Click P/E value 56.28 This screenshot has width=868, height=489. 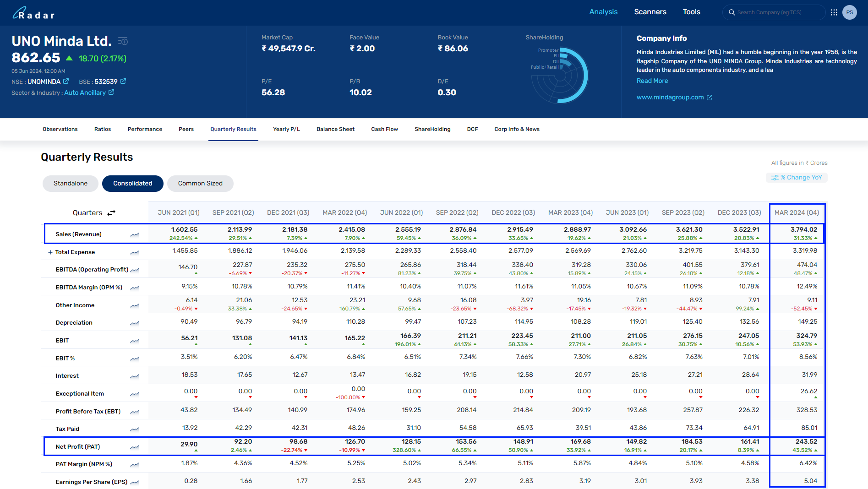(273, 92)
